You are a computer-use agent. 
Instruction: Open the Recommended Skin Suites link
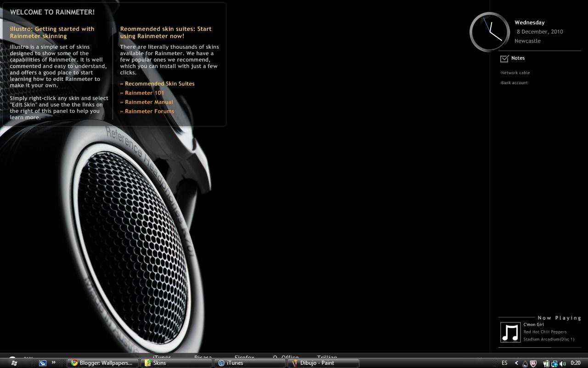click(159, 83)
